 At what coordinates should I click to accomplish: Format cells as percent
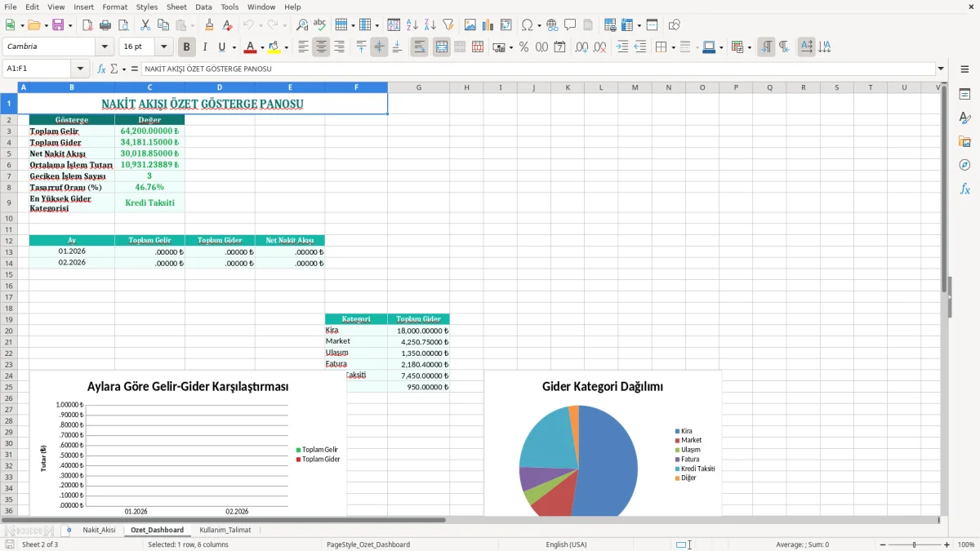click(523, 47)
